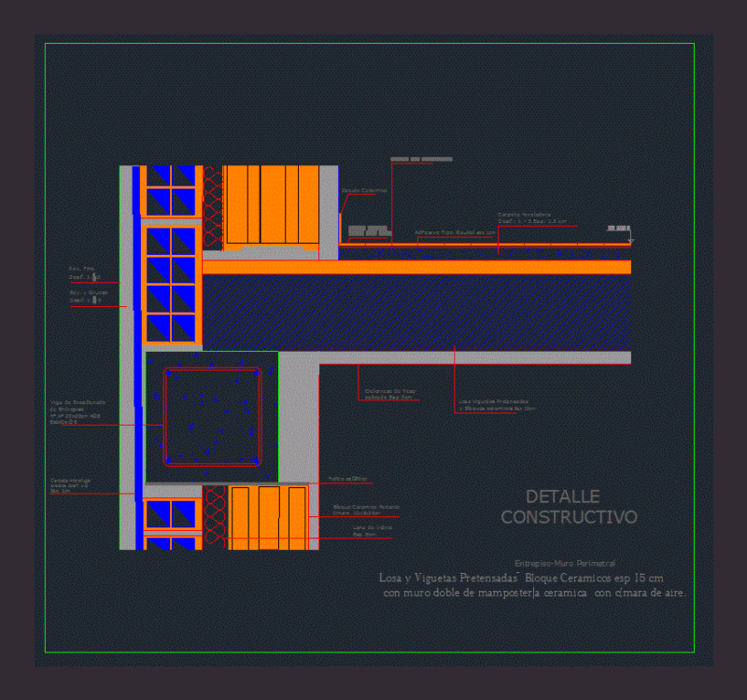This screenshot has height=700, width=747.
Task: Select the reinforced concrete beam section
Action: coord(212,416)
